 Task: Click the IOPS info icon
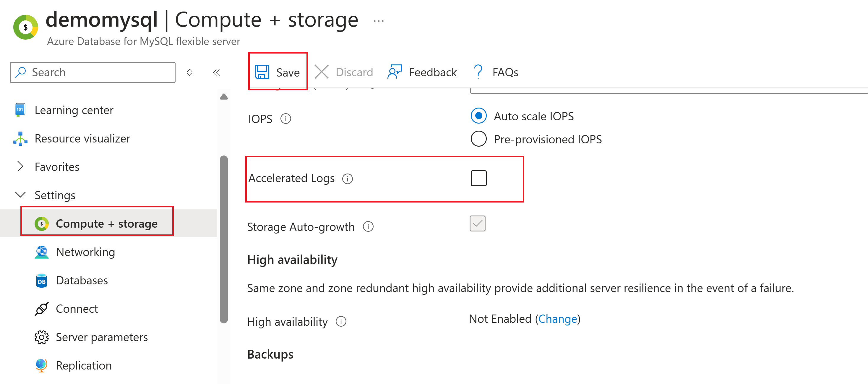pos(285,119)
